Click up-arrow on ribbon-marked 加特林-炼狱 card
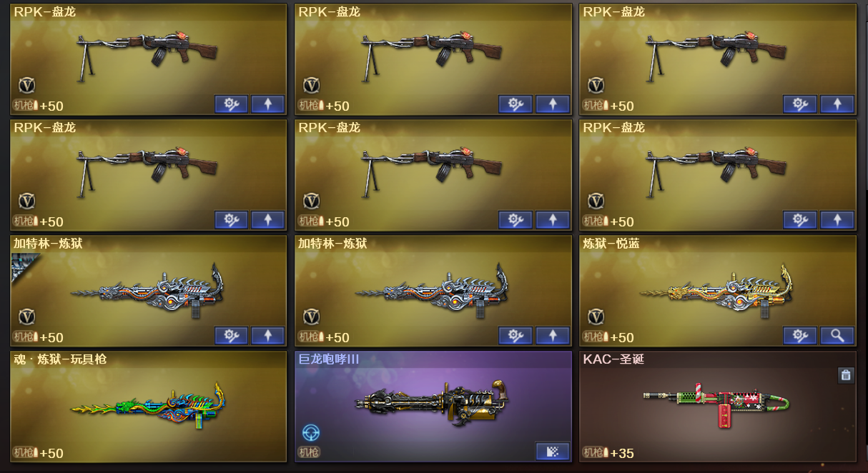 click(x=267, y=335)
